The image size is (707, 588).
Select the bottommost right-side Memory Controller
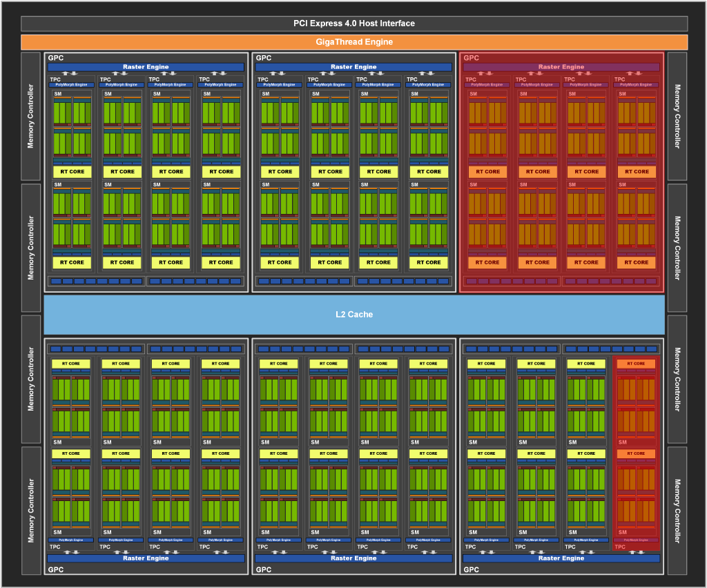coord(677,510)
